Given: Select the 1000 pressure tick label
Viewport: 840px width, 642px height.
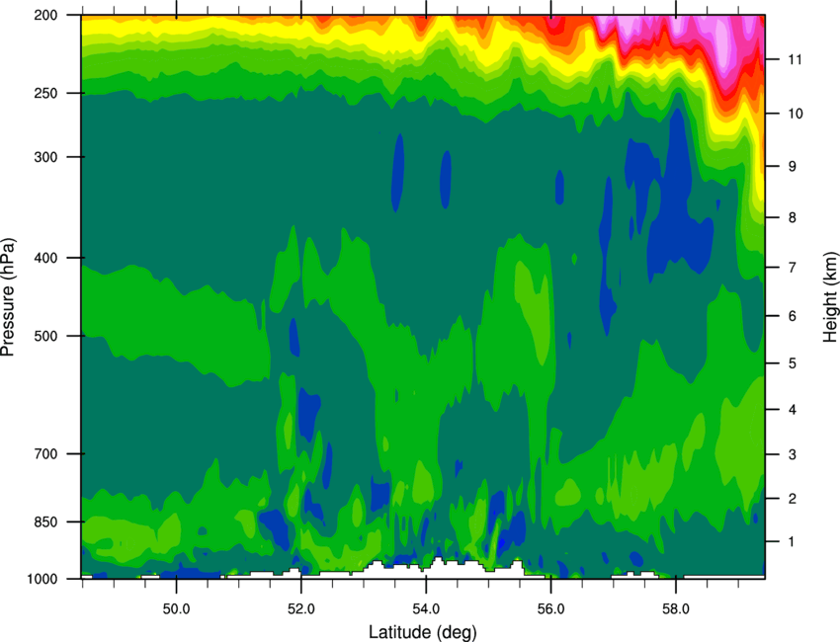Looking at the screenshot, I should [42, 579].
